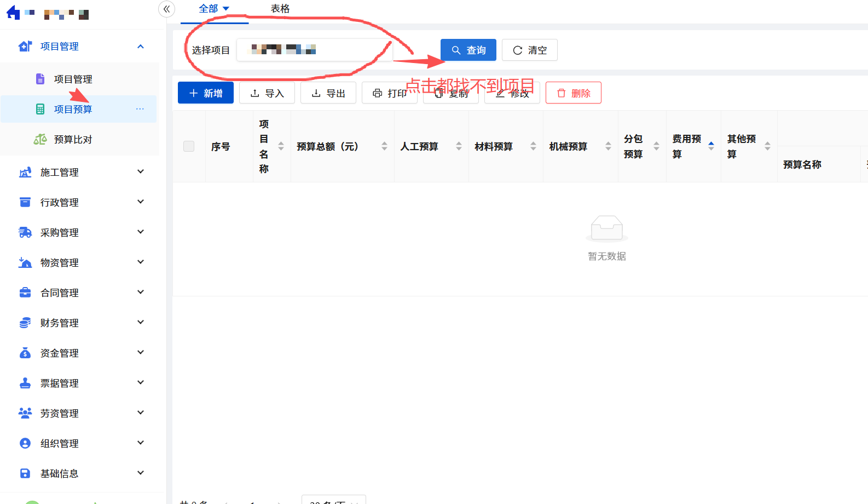This screenshot has height=504, width=868.
Task: Click the 预算比对 scales icon
Action: click(40, 140)
